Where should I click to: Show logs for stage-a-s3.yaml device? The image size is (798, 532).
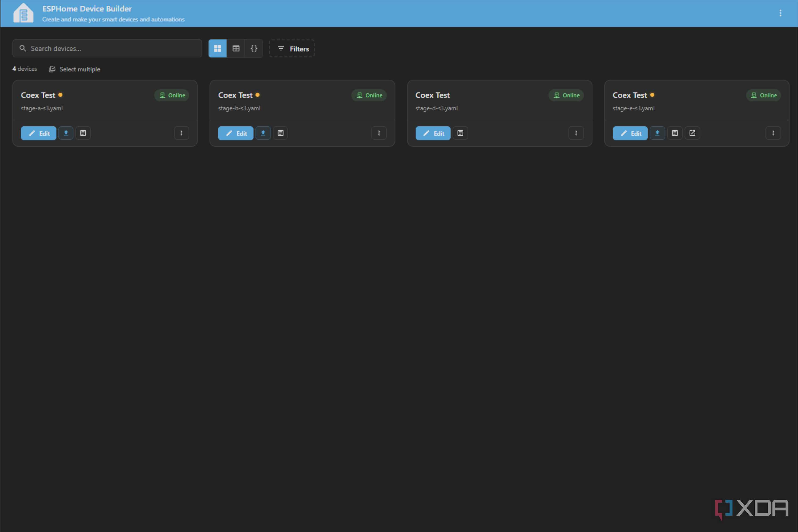tap(83, 133)
